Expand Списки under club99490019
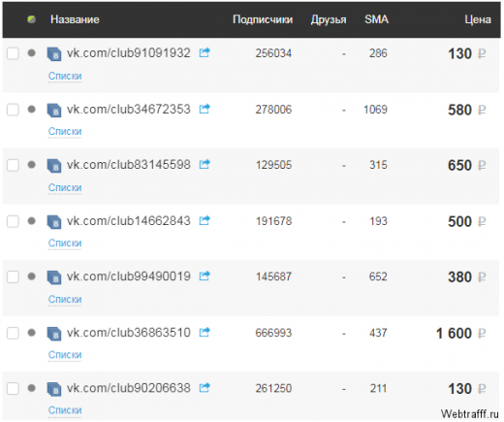504x422 pixels. (65, 300)
